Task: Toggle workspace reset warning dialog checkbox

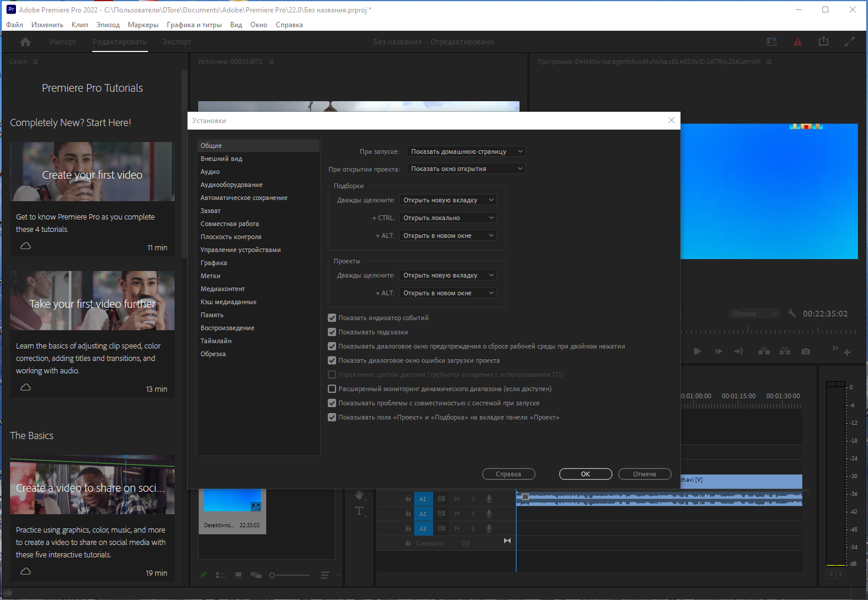Action: point(332,346)
